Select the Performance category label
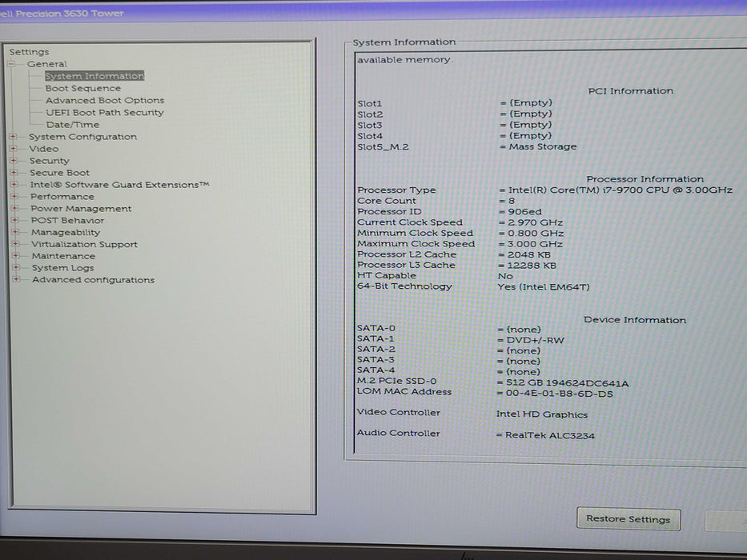 [x=62, y=197]
